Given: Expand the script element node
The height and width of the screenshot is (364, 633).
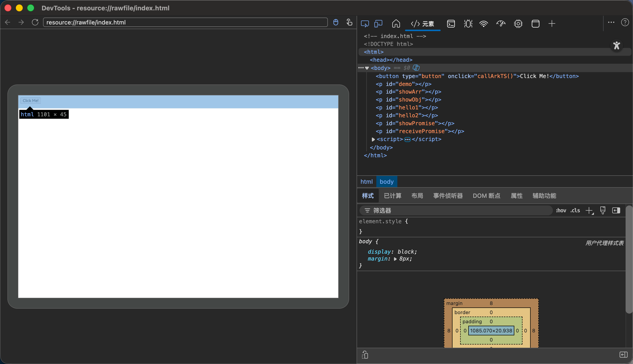Looking at the screenshot, I should (373, 139).
